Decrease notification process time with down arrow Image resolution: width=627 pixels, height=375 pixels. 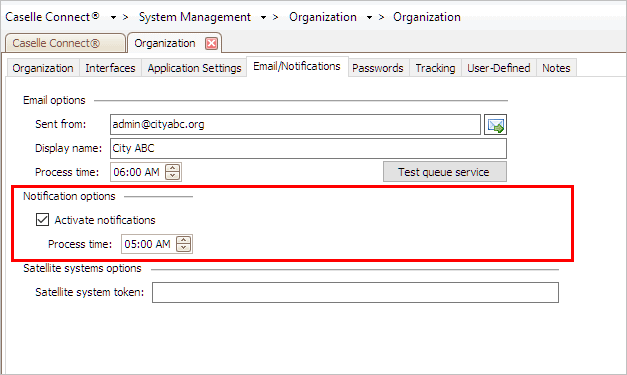click(x=184, y=247)
